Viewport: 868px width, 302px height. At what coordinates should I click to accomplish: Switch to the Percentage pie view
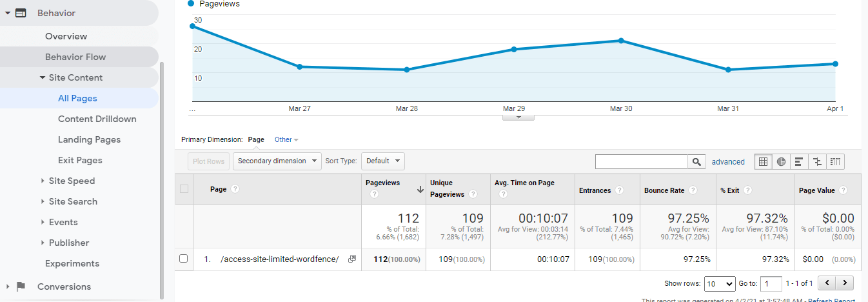(x=781, y=162)
